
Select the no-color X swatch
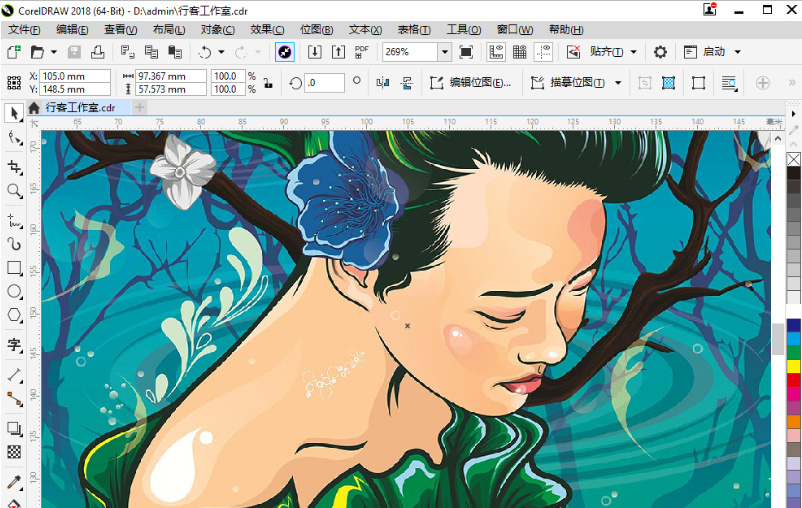point(793,160)
